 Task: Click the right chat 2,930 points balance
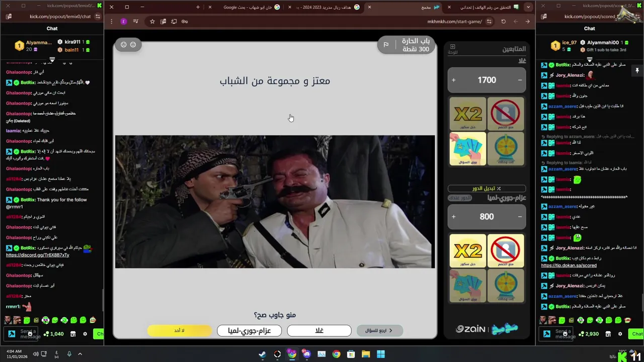[589, 334]
